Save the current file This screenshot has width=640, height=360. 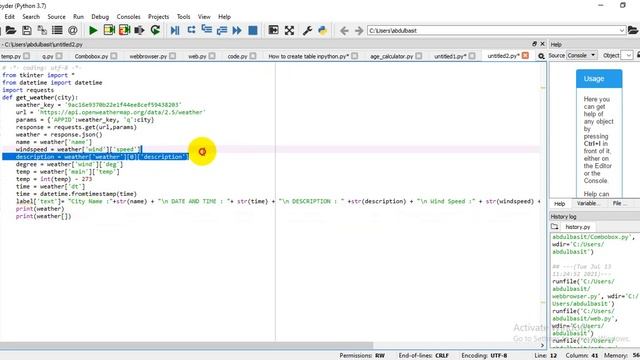27,31
